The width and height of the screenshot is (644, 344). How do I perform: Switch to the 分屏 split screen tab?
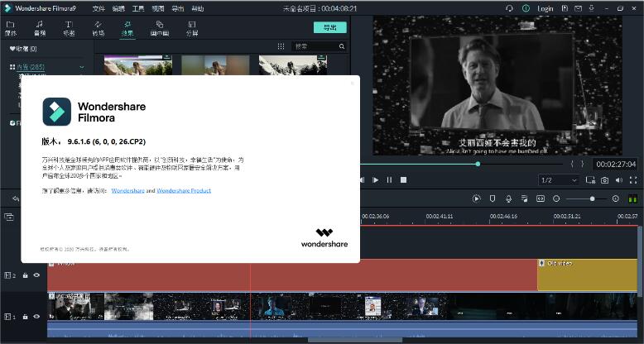click(x=192, y=28)
